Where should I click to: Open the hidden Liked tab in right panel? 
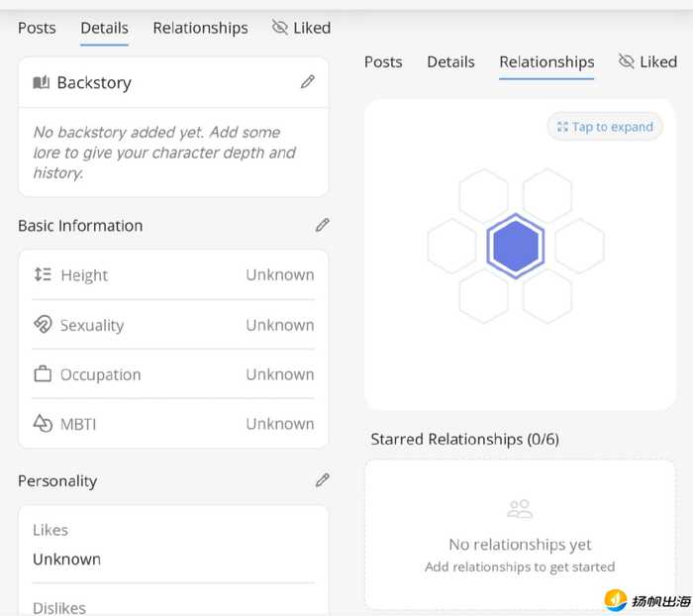click(x=647, y=61)
